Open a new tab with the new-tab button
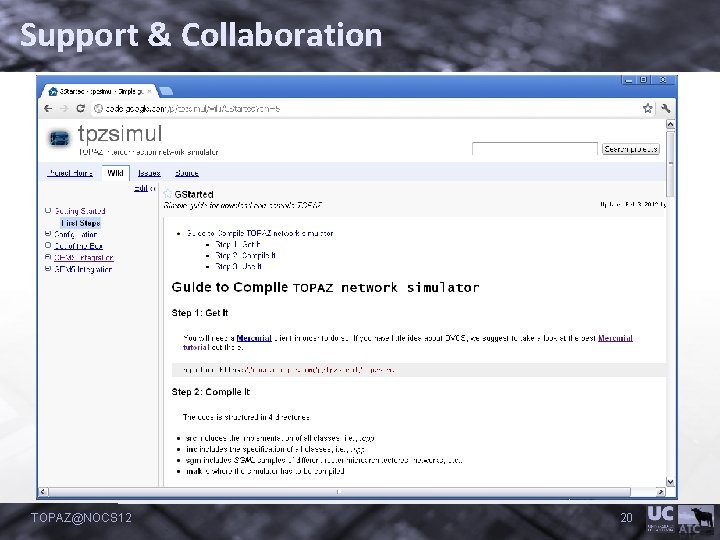The height and width of the screenshot is (540, 720). pos(166,91)
